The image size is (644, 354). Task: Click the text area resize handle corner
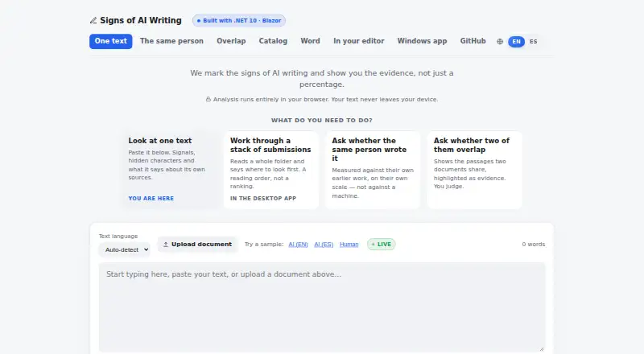[541, 348]
